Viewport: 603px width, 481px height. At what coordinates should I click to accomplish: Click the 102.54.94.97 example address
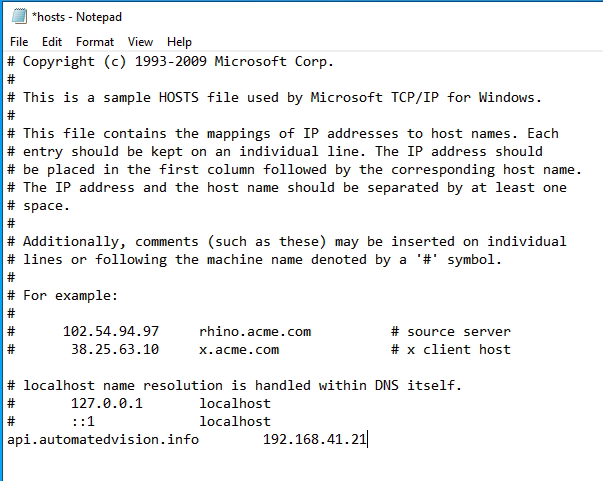[111, 331]
